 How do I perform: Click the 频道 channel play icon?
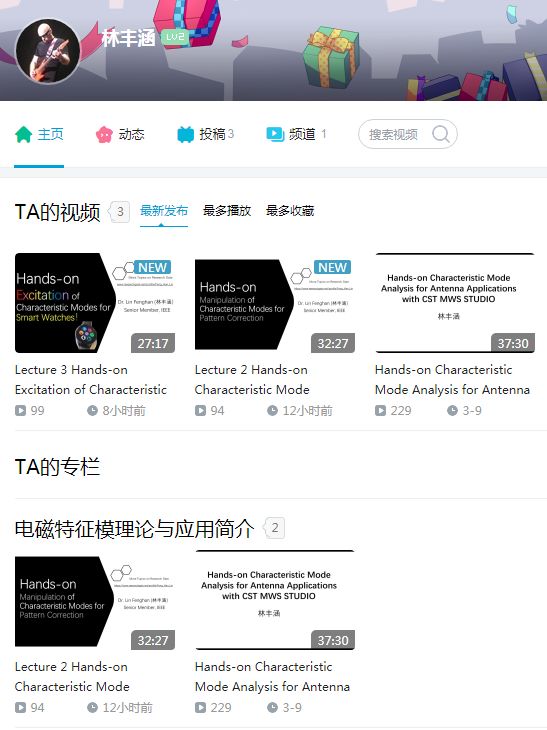click(275, 134)
